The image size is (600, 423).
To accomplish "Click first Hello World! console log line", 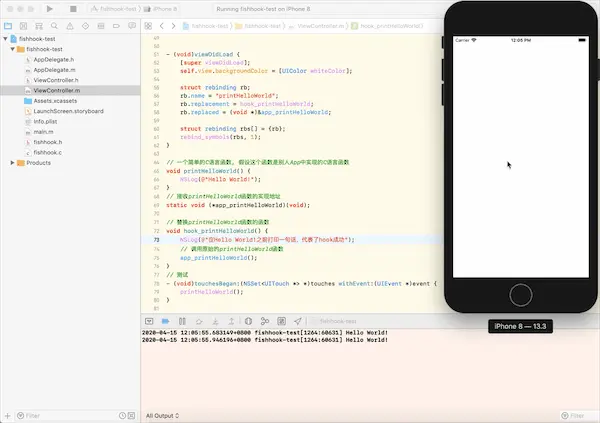I will point(265,333).
